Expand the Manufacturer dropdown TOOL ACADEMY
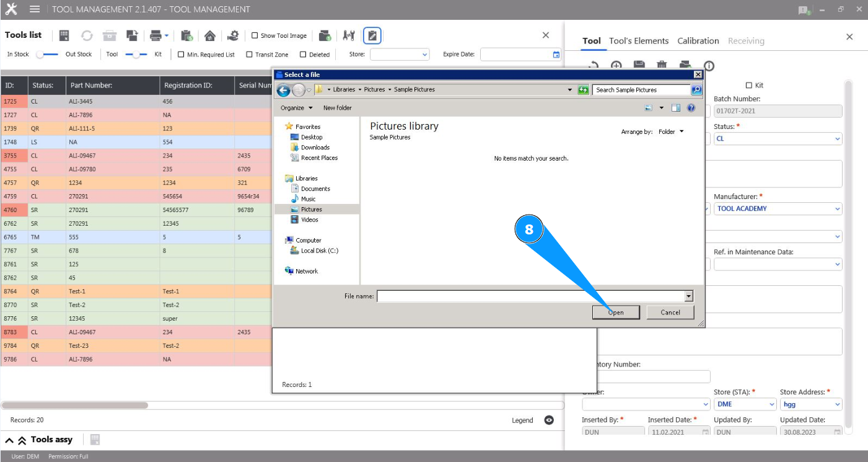This screenshot has width=868, height=462. click(x=778, y=209)
